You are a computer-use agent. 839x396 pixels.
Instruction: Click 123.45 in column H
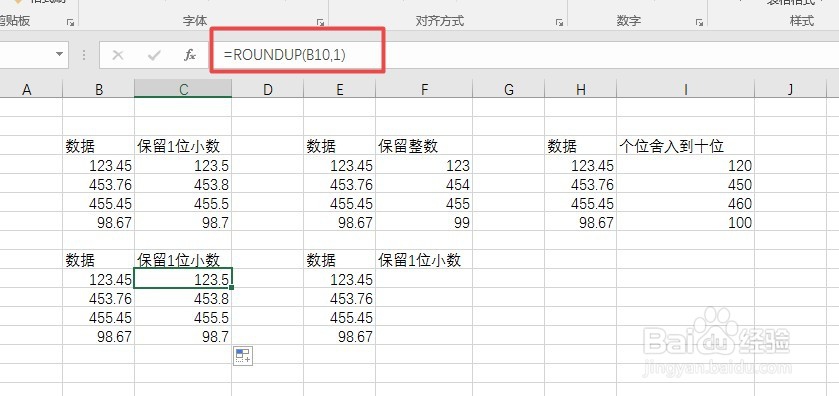pos(581,165)
